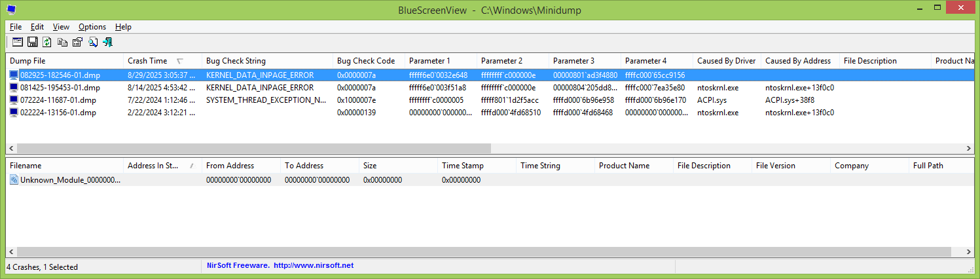
Task: Click the ACPI.sys+38f8 address cell
Action: (791, 100)
